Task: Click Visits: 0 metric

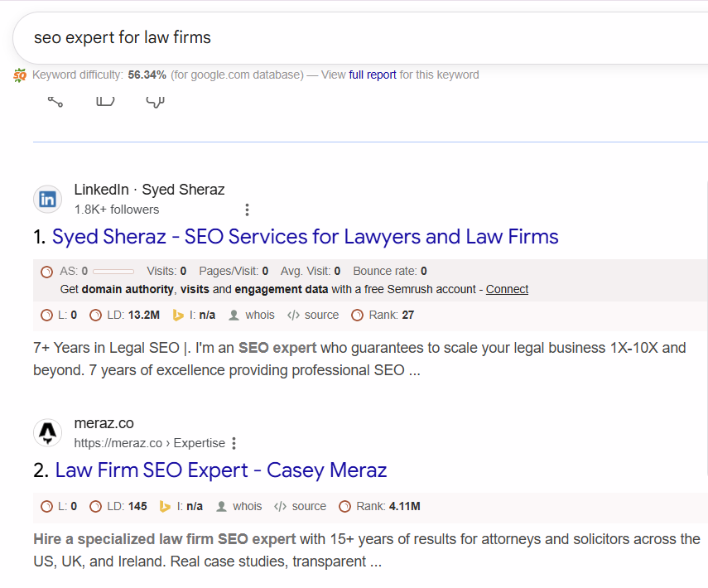Action: pyautogui.click(x=166, y=271)
